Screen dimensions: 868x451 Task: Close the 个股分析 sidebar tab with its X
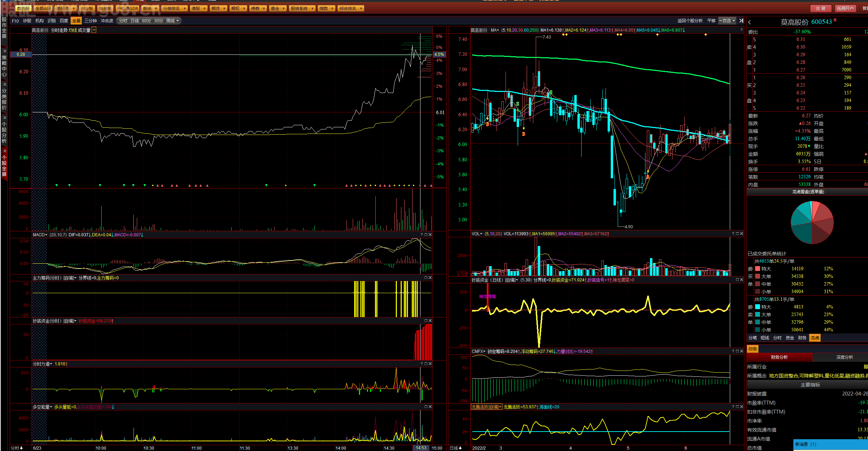click(5, 118)
